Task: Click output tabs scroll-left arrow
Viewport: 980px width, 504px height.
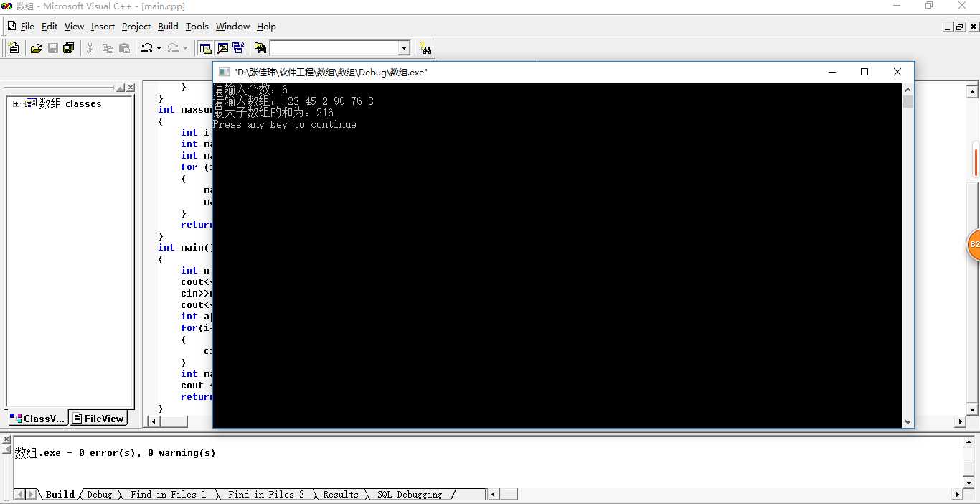Action: (x=21, y=494)
